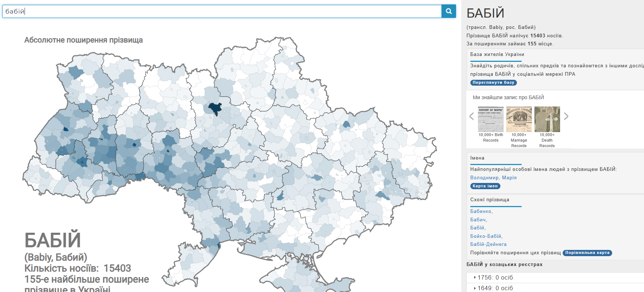Open the similar surname 'Бабич'

tap(478, 220)
